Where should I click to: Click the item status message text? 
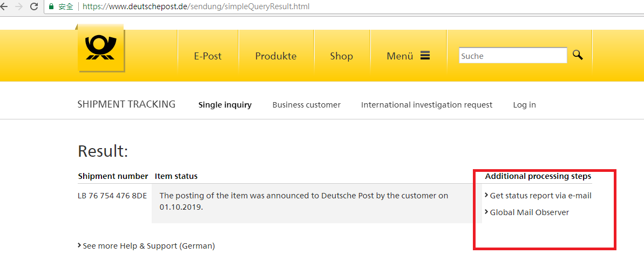[x=303, y=201]
